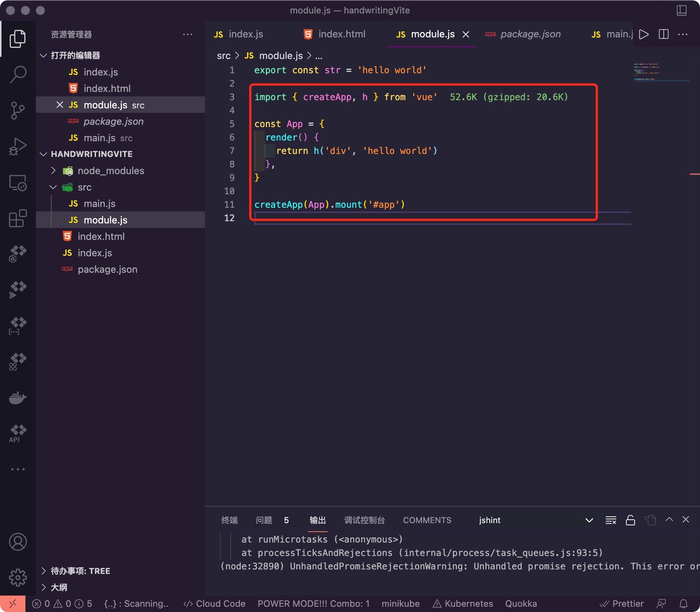
Task: Switch to package.json editor tab
Action: [523, 34]
